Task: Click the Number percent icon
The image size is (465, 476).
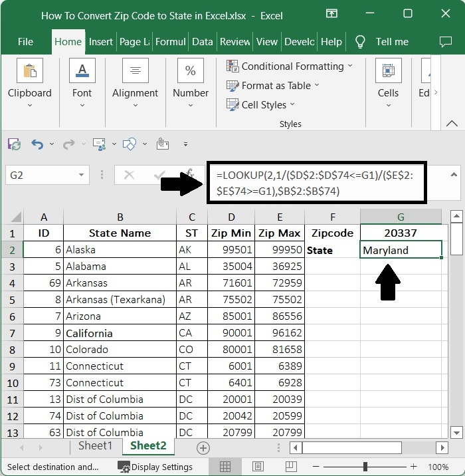Action: point(190,70)
